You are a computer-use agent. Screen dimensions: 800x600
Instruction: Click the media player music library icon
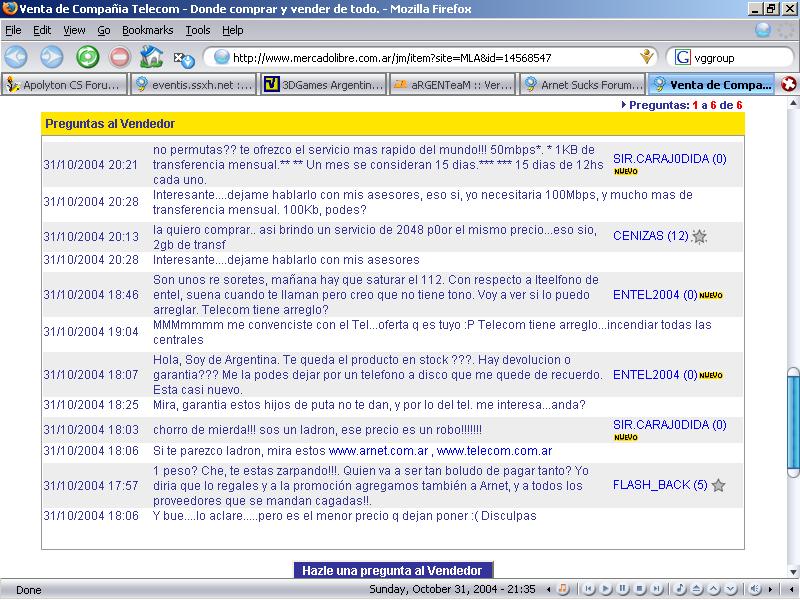tap(563, 589)
